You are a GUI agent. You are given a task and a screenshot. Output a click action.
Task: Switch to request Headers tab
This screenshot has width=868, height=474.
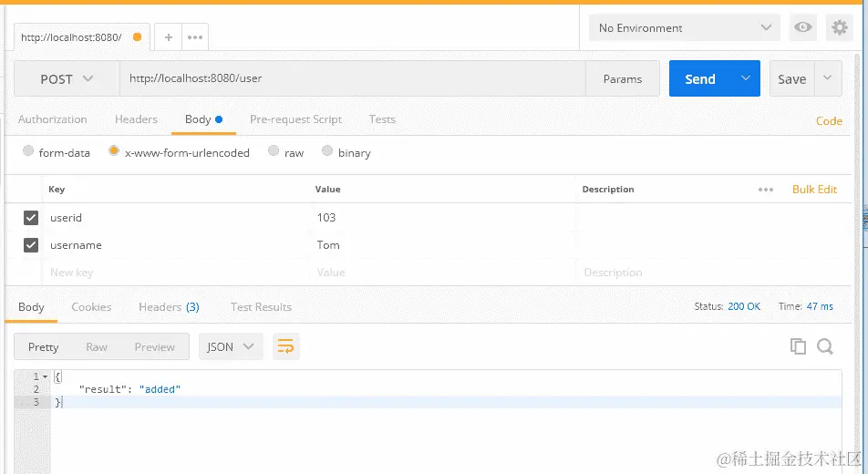[136, 119]
